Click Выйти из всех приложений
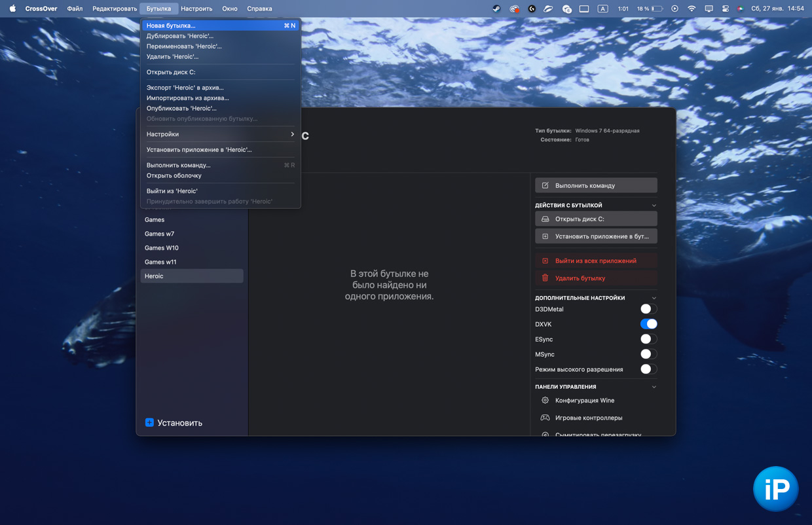 (595, 261)
